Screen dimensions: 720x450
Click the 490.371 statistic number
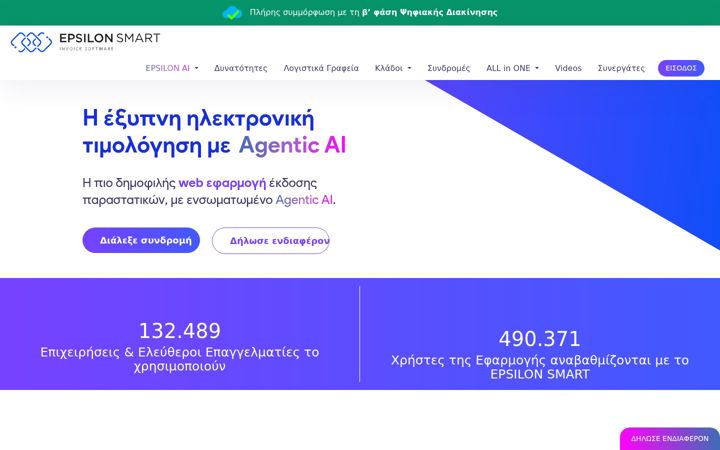point(540,339)
